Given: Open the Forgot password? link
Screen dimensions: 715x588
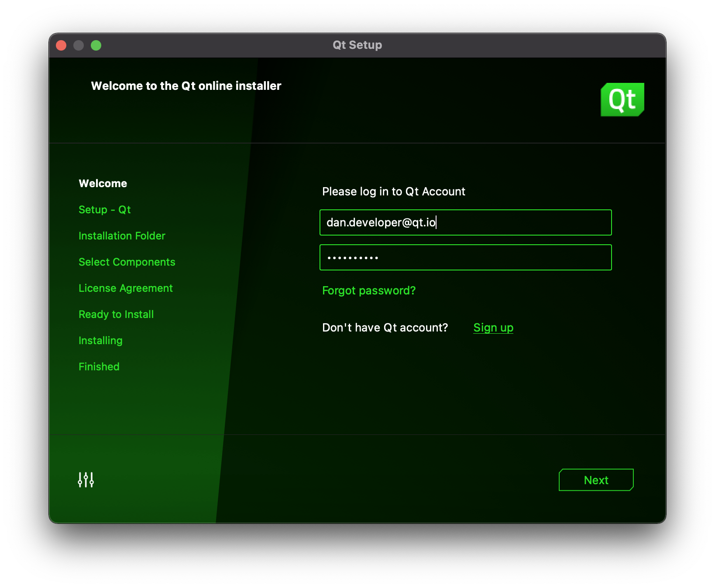Looking at the screenshot, I should (x=368, y=291).
